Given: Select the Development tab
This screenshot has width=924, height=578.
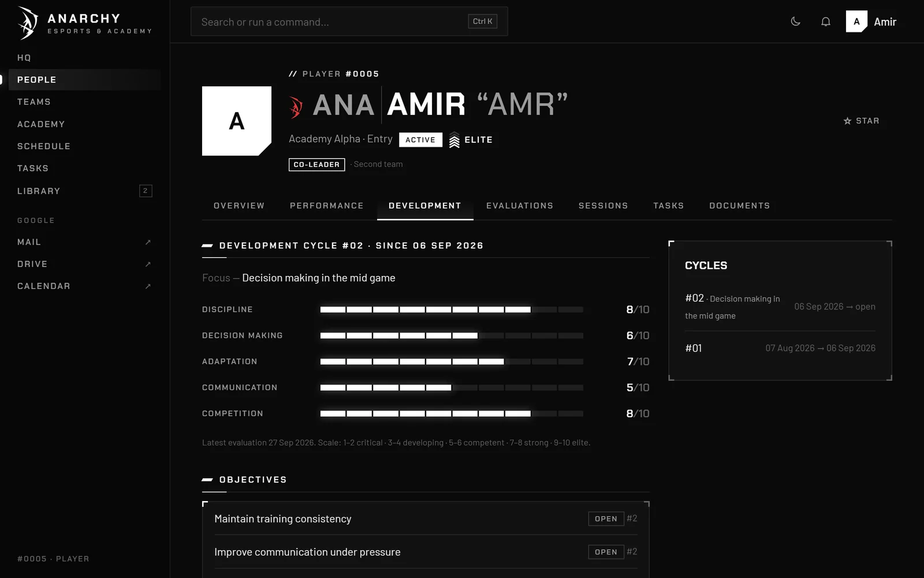Looking at the screenshot, I should (x=425, y=206).
